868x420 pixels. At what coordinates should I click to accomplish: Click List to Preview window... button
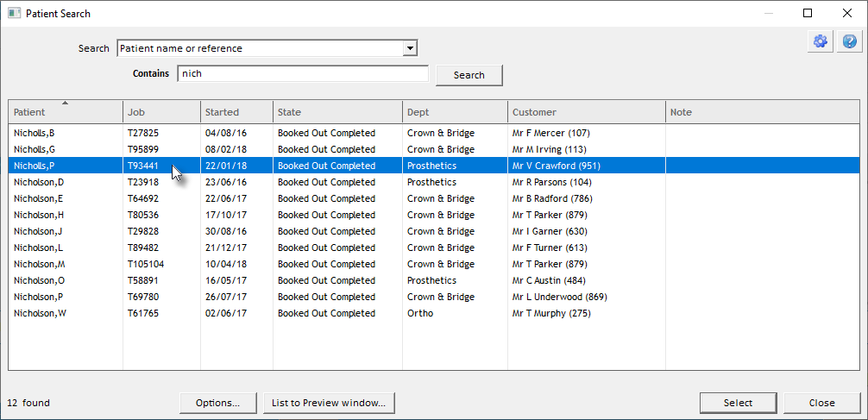pyautogui.click(x=329, y=403)
